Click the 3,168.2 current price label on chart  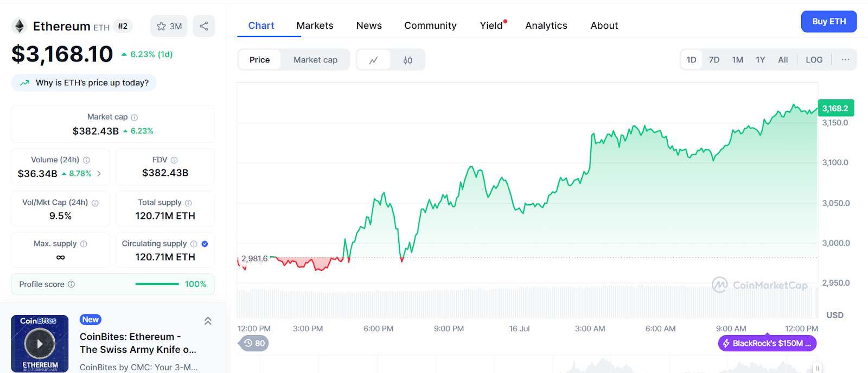tap(835, 108)
